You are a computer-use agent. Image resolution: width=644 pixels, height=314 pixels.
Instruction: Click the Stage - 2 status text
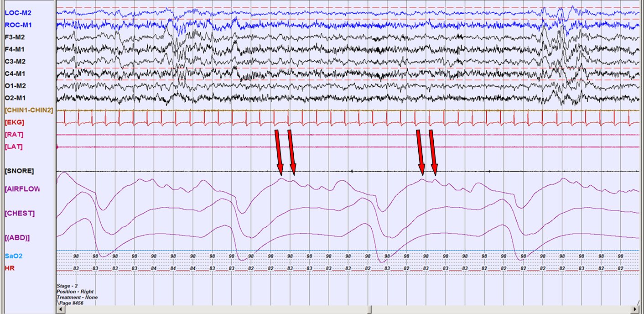click(x=68, y=285)
